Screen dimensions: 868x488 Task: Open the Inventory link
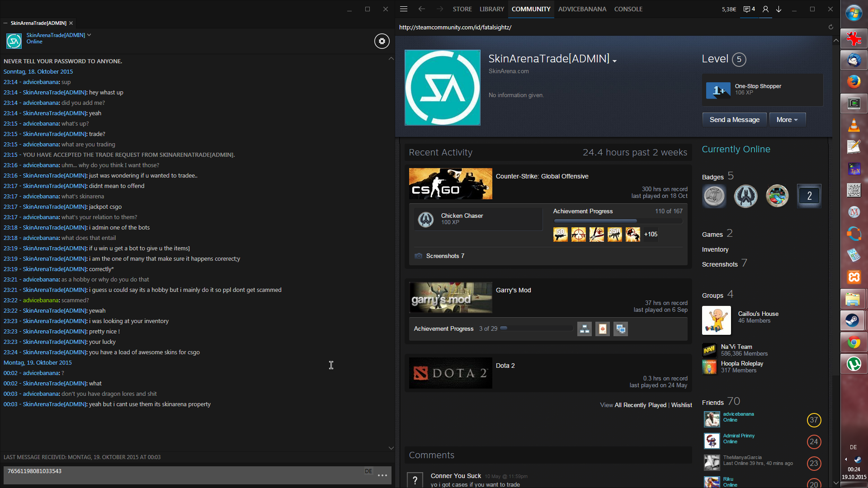point(715,249)
